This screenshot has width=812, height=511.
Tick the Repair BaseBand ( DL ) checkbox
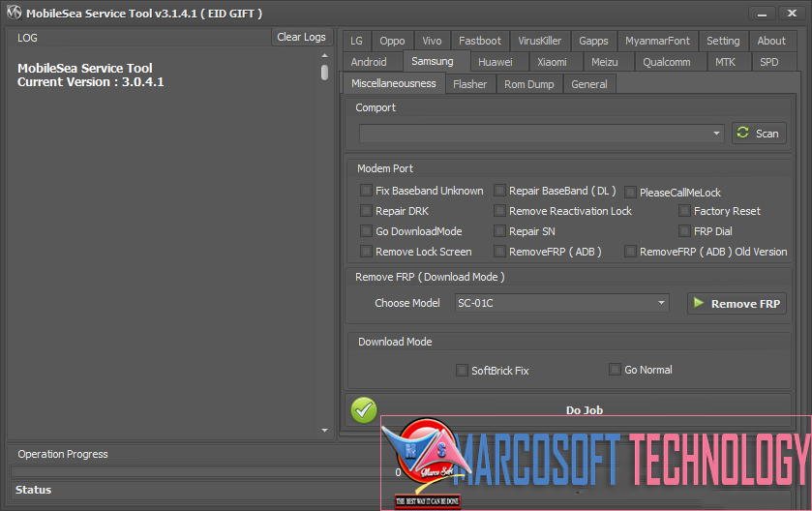click(499, 191)
